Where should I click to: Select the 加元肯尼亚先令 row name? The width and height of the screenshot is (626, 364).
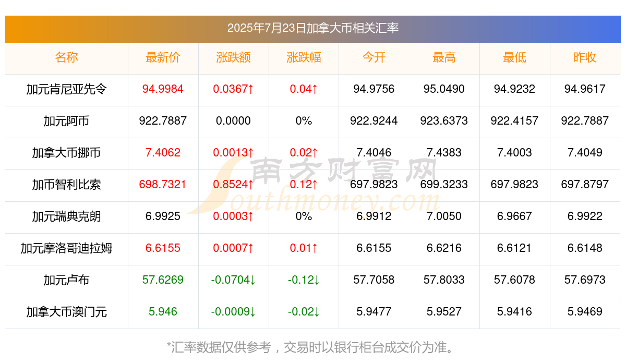coord(66,89)
